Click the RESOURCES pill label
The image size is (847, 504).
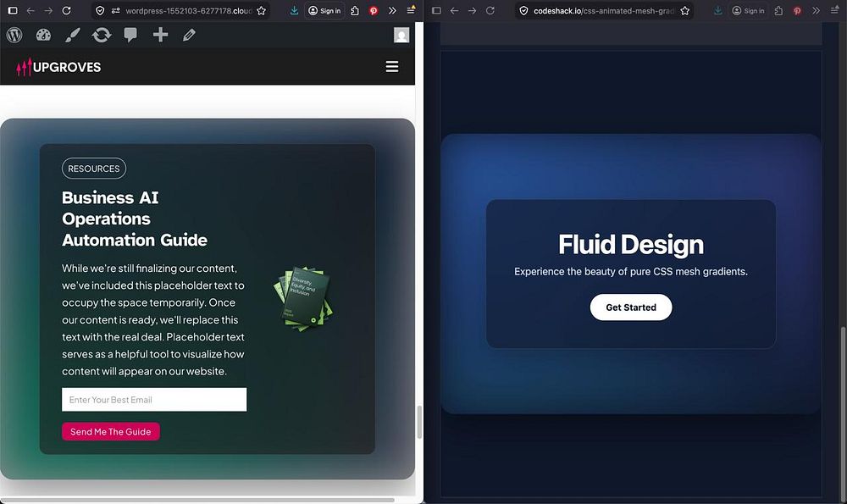pyautogui.click(x=94, y=169)
